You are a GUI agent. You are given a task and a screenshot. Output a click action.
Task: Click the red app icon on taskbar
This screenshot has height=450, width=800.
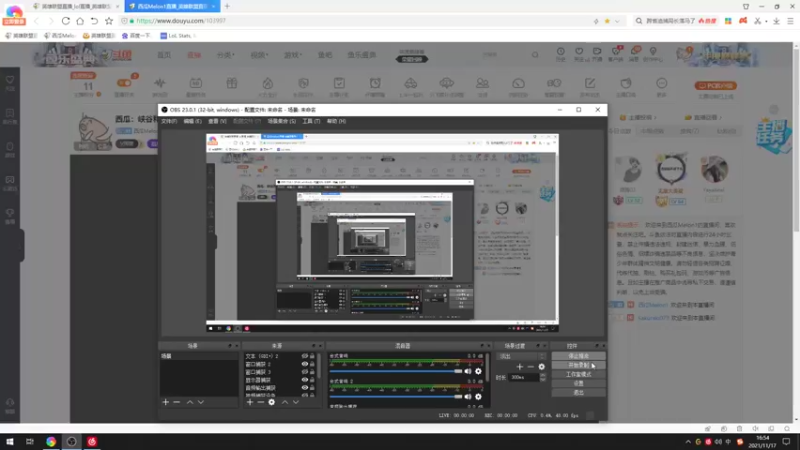[92, 441]
